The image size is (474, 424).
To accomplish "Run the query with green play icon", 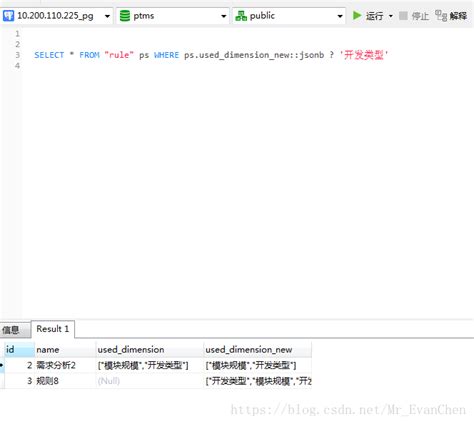I will tap(357, 15).
